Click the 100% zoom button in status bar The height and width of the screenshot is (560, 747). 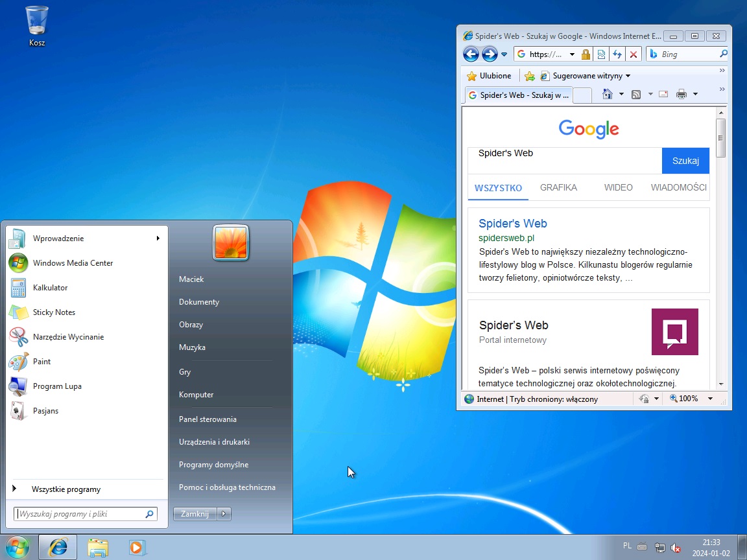point(684,399)
